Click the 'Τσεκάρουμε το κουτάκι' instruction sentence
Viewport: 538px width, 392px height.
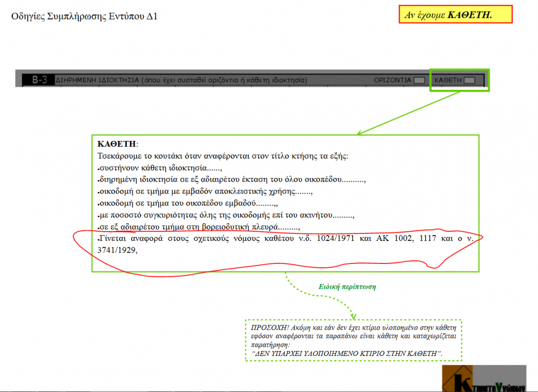click(x=223, y=156)
